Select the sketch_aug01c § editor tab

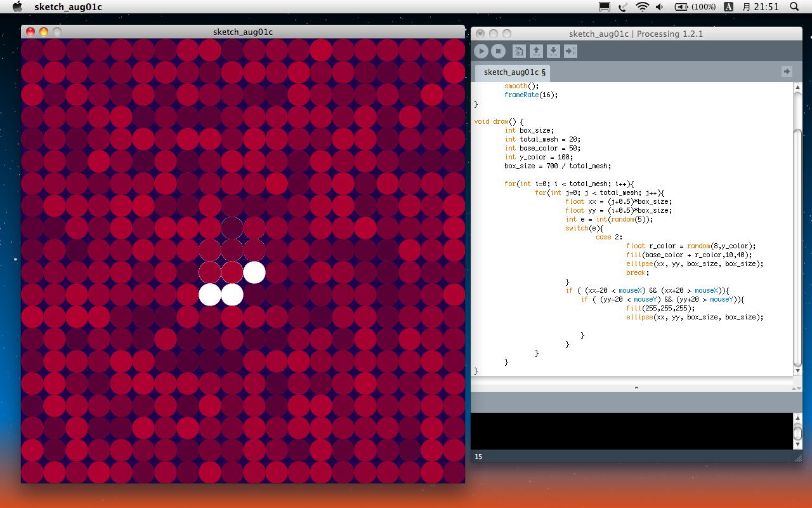pos(514,72)
